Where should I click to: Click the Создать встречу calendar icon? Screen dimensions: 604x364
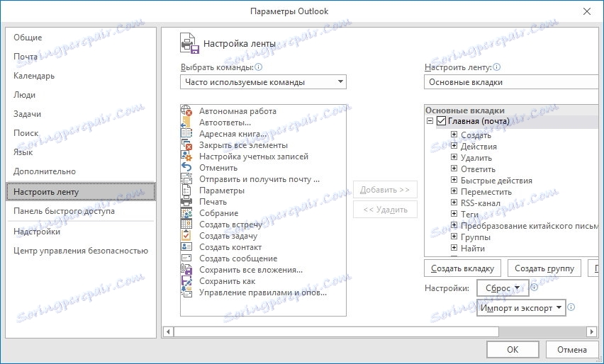(x=186, y=224)
